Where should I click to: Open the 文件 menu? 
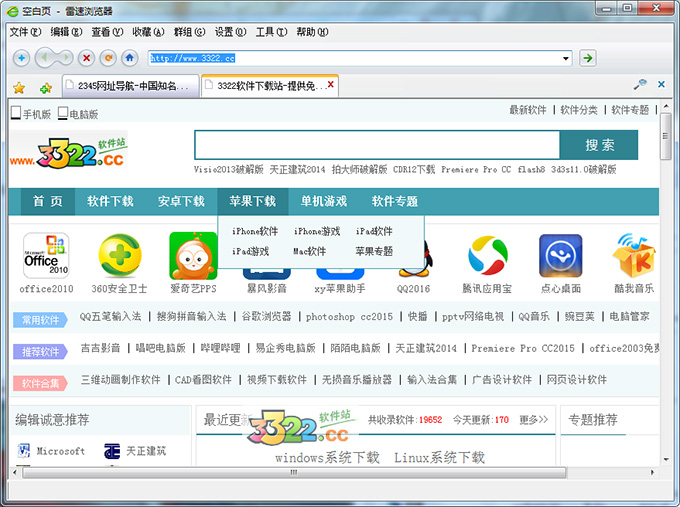[26, 32]
